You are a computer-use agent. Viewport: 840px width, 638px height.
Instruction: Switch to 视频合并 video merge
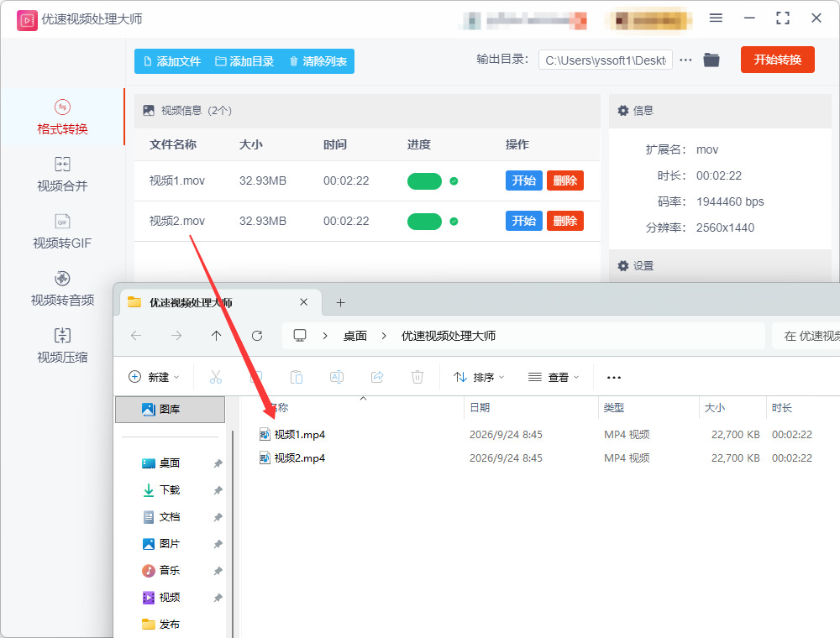(62, 175)
